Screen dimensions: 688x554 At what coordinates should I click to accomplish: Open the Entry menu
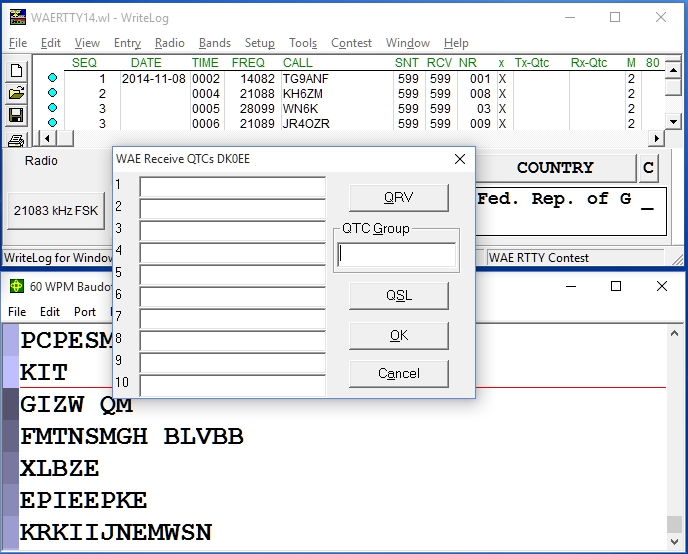click(x=127, y=43)
